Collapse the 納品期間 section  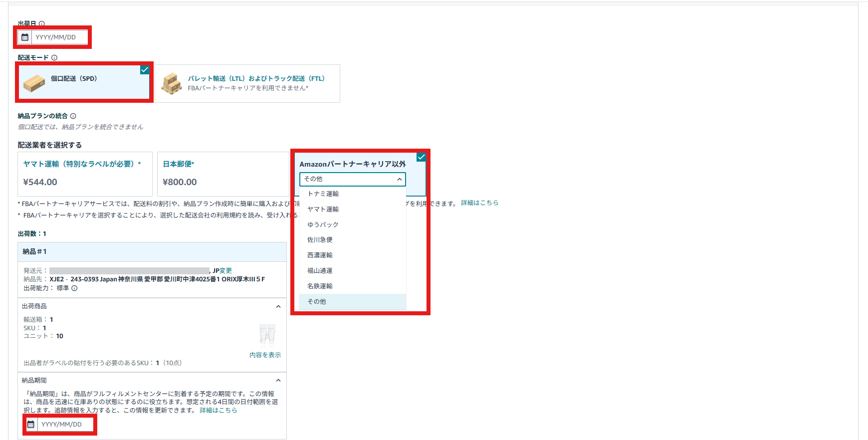click(278, 381)
